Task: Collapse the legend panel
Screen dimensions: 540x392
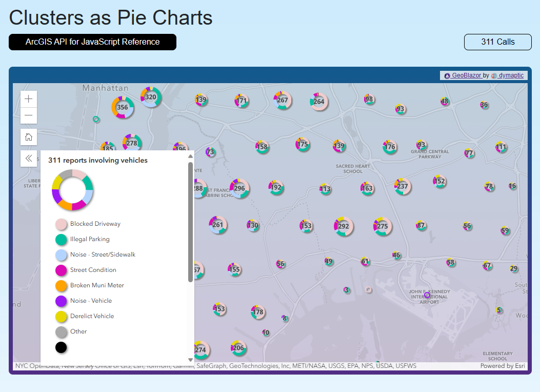Action: (x=29, y=159)
